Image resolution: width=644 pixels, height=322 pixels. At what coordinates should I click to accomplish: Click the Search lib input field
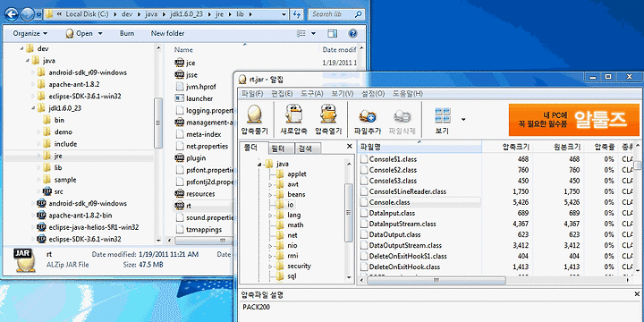[x=337, y=14]
